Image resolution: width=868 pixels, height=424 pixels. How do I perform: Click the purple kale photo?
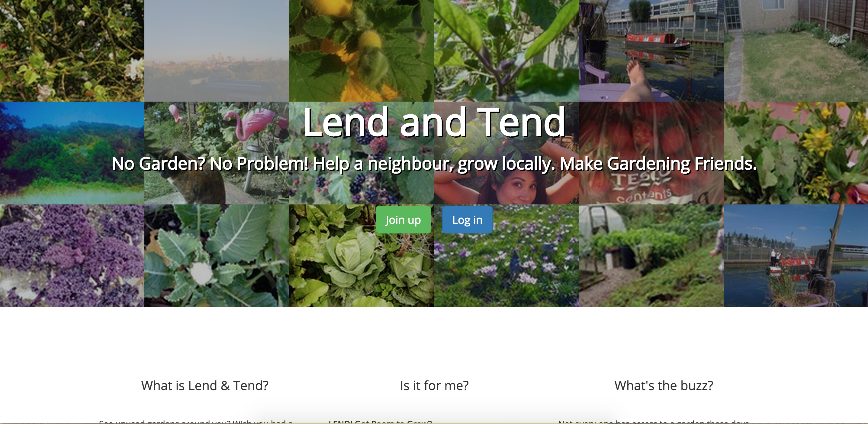(x=72, y=256)
